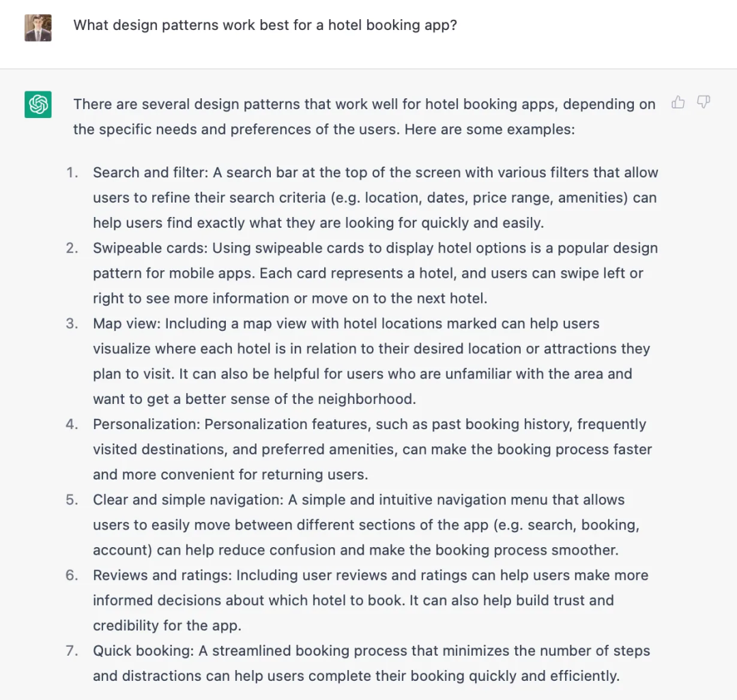The image size is (737, 700).
Task: Click the user profile photo
Action: point(38,28)
